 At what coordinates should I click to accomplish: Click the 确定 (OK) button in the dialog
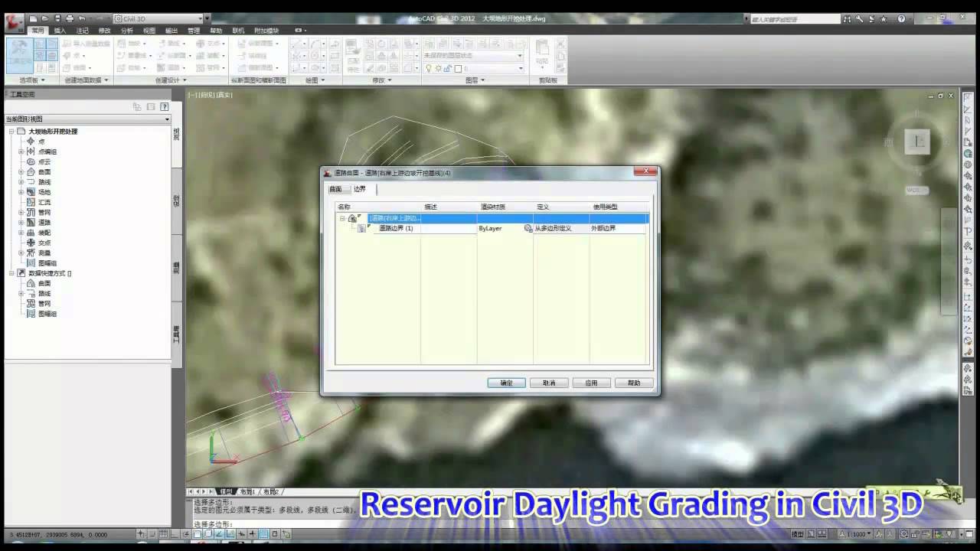[506, 383]
